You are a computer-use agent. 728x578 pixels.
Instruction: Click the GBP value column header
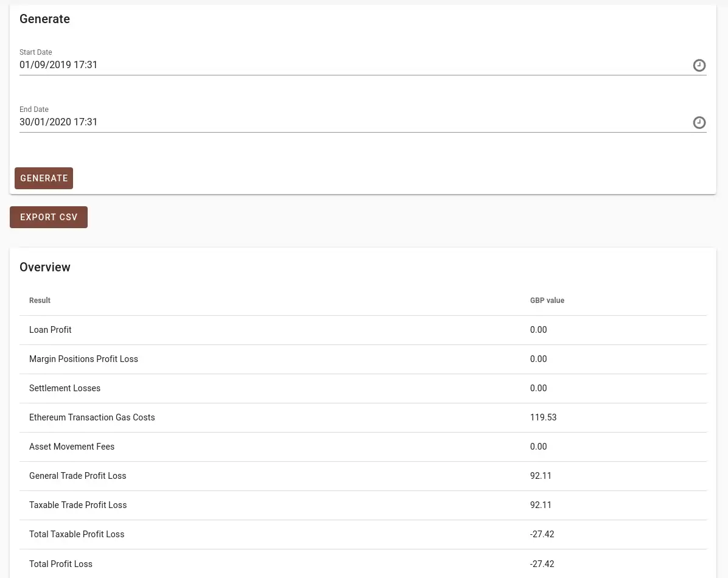click(547, 301)
